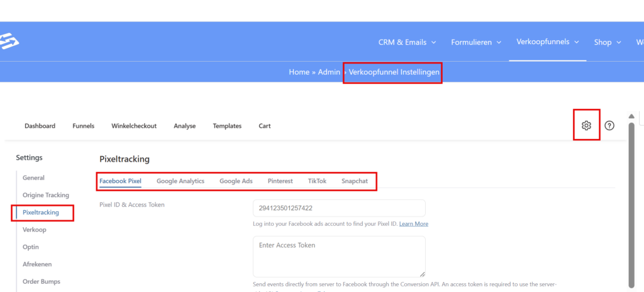This screenshot has width=644, height=292.
Task: Click the Enter Access Token text area
Action: (339, 256)
